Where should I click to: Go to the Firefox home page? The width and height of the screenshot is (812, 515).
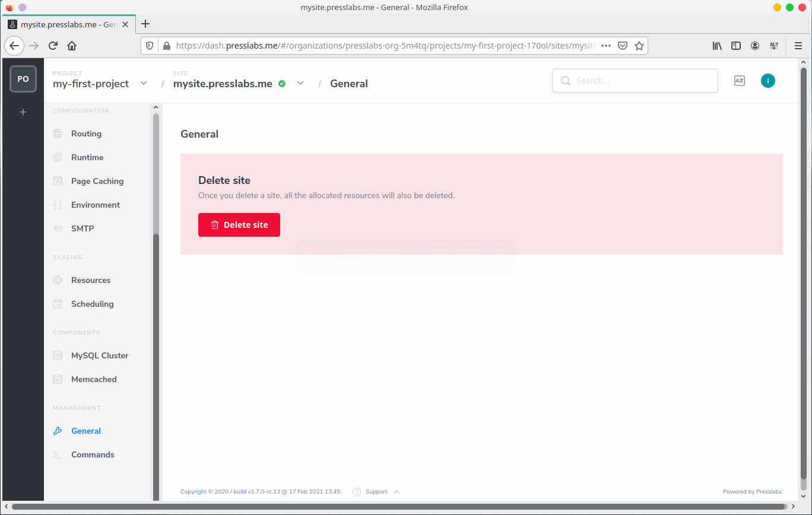(72, 46)
